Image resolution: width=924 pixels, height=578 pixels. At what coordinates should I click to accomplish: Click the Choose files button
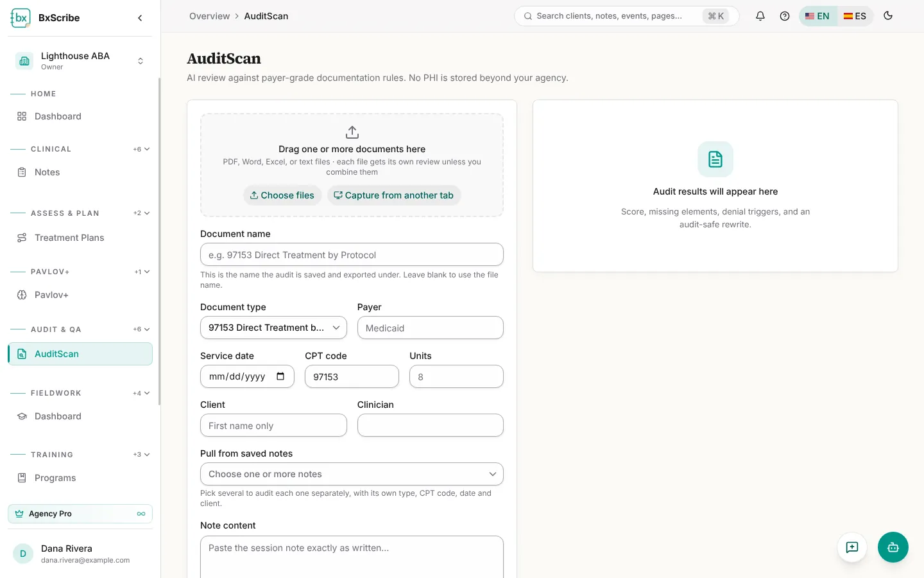tap(282, 195)
